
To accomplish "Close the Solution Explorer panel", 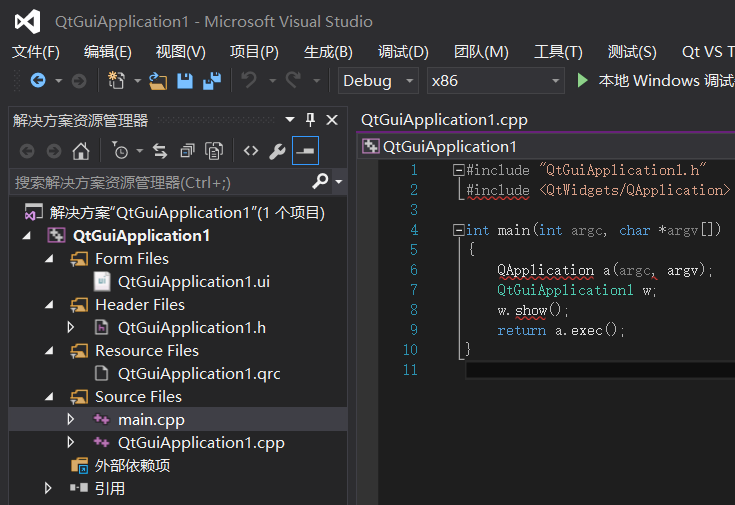I will point(332,120).
